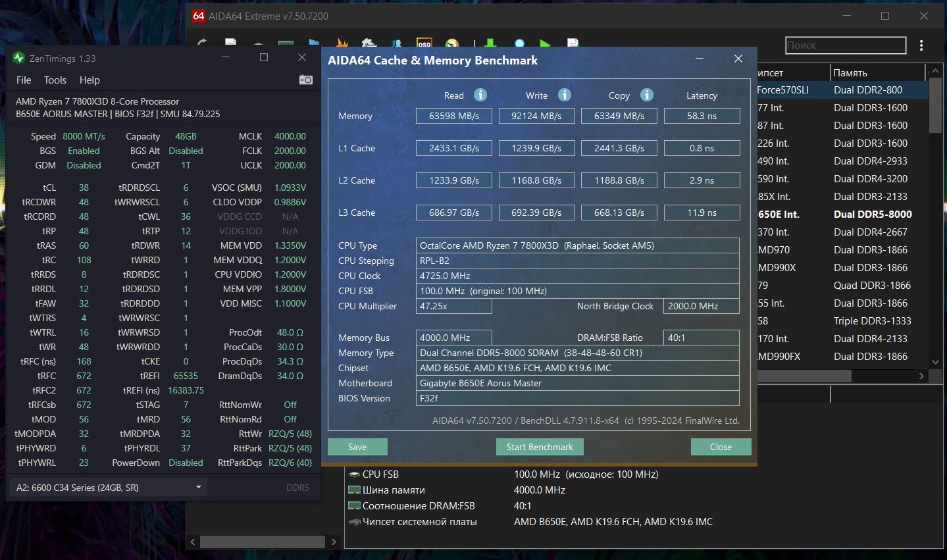The height and width of the screenshot is (560, 947).
Task: Click the Memory Type field Dual Channel DDR5-8000 SDRAM
Action: point(578,353)
